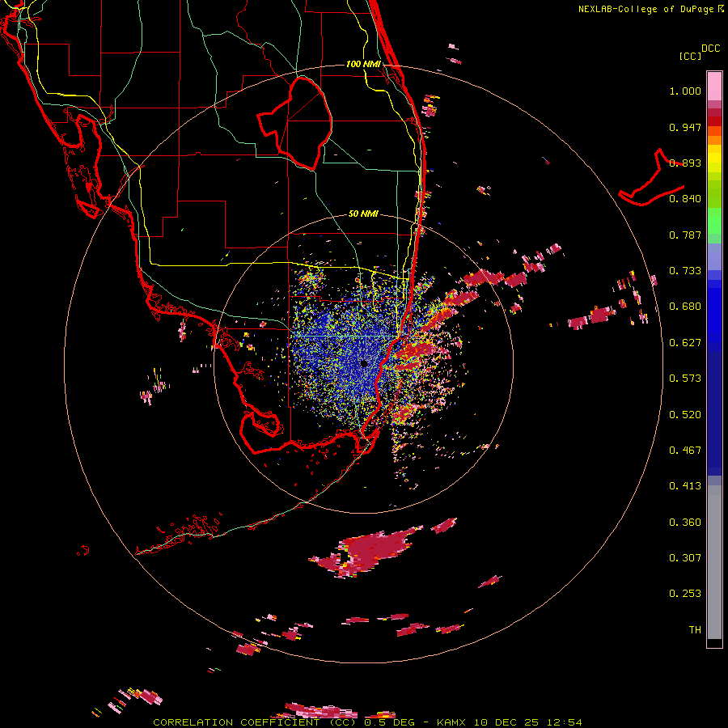Click the DCC label above the color bar

point(710,49)
